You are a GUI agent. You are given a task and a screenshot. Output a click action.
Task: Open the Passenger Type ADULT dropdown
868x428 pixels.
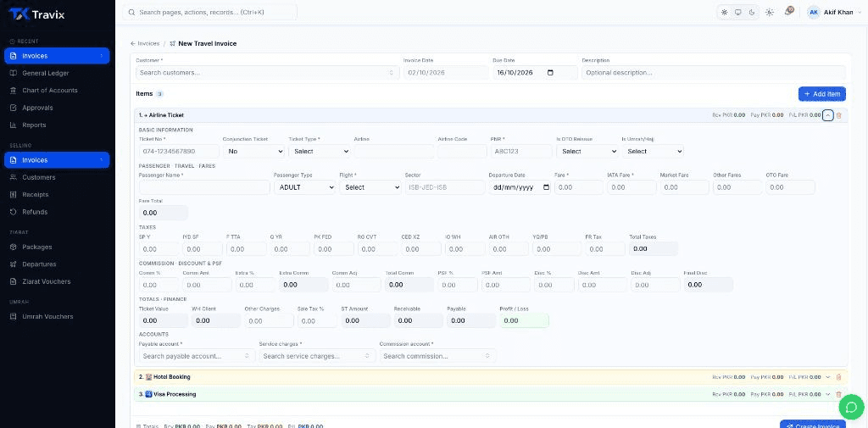click(305, 187)
